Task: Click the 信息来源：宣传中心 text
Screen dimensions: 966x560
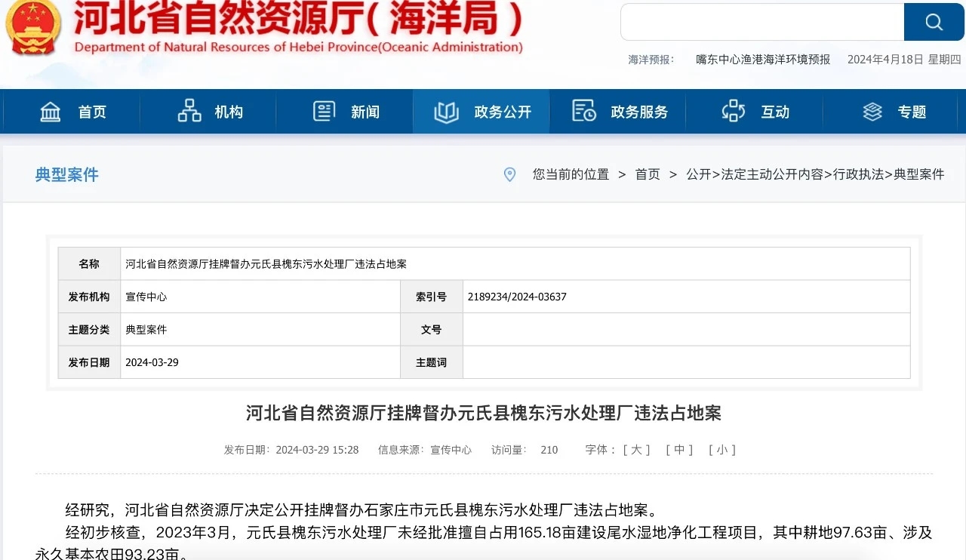Action: click(425, 450)
